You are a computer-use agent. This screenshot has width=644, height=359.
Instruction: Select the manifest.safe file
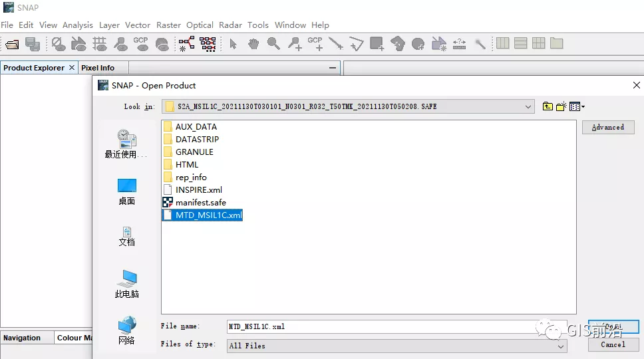click(x=194, y=202)
